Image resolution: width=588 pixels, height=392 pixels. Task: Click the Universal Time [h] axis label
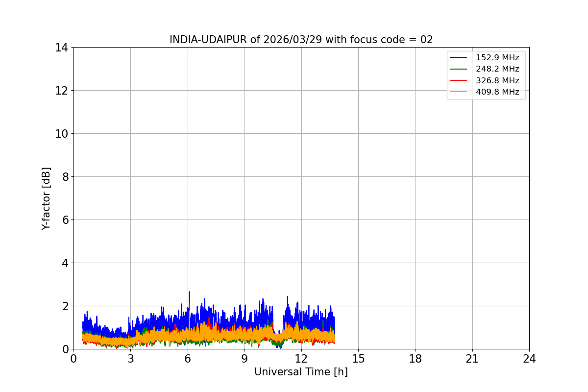pyautogui.click(x=301, y=372)
